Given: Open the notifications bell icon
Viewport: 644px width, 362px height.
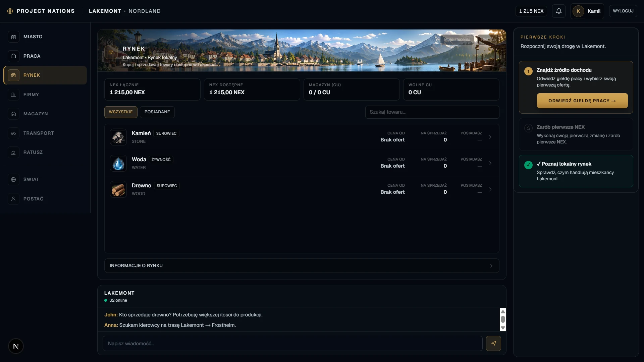Looking at the screenshot, I should [558, 11].
